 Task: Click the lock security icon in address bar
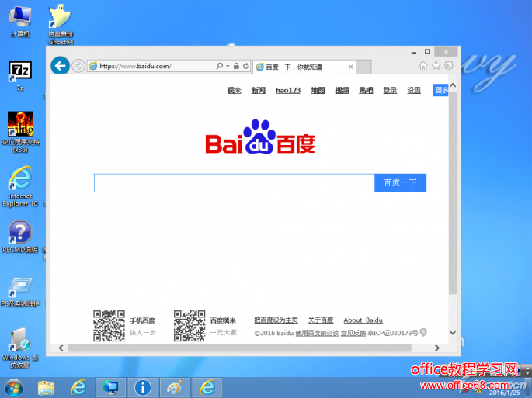click(236, 66)
